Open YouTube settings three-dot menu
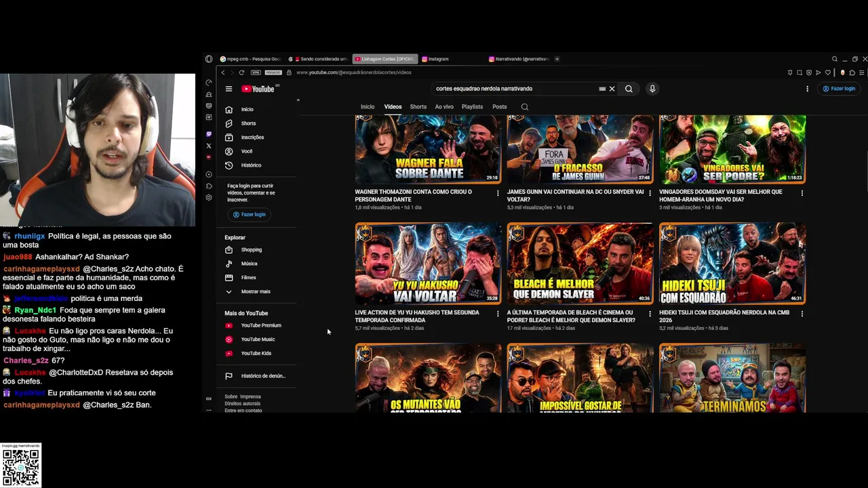868x488 pixels. [807, 89]
